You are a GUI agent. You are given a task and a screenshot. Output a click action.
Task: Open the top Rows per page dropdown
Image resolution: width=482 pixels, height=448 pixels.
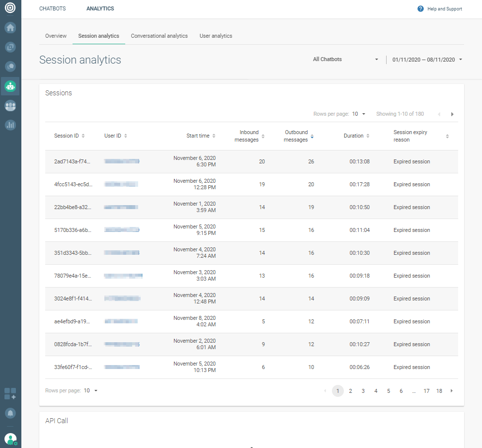point(359,114)
